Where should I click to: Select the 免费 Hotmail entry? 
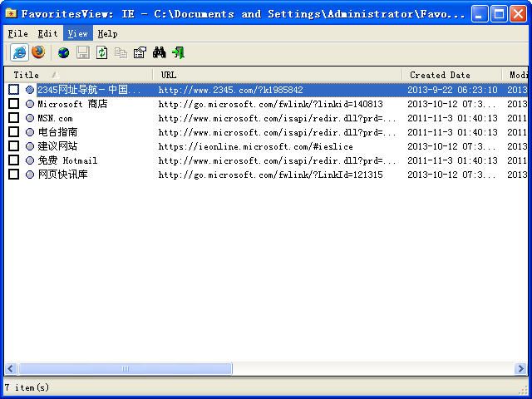tap(67, 160)
